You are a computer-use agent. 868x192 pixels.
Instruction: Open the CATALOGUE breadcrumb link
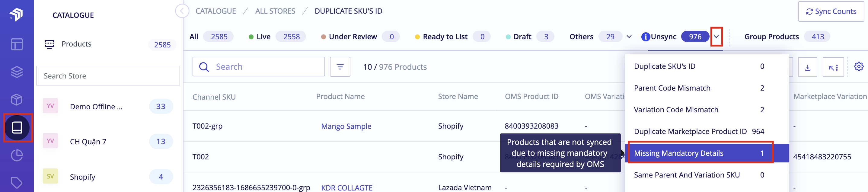[216, 11]
